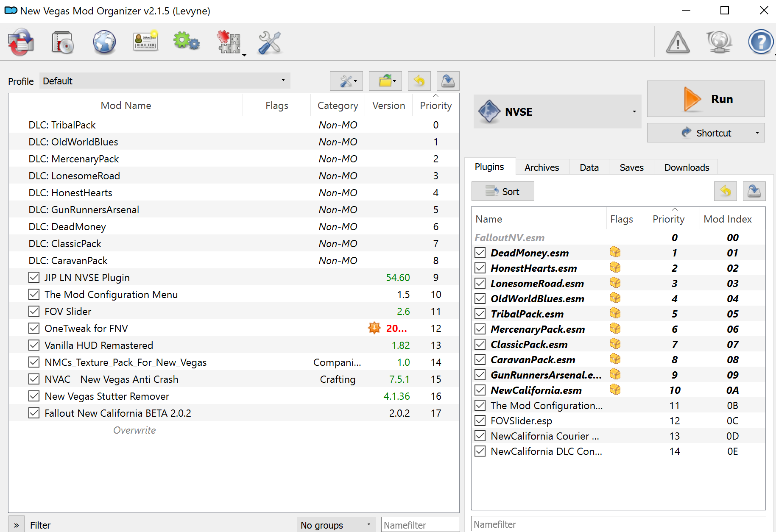The height and width of the screenshot is (532, 776).
Task: Click the puzzle piece tools icon
Action: click(229, 42)
